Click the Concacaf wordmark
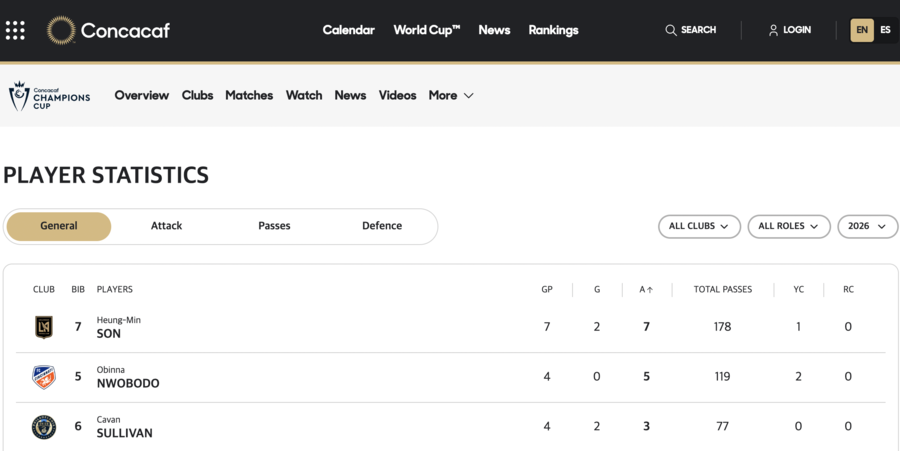This screenshot has height=451, width=900. pos(125,30)
